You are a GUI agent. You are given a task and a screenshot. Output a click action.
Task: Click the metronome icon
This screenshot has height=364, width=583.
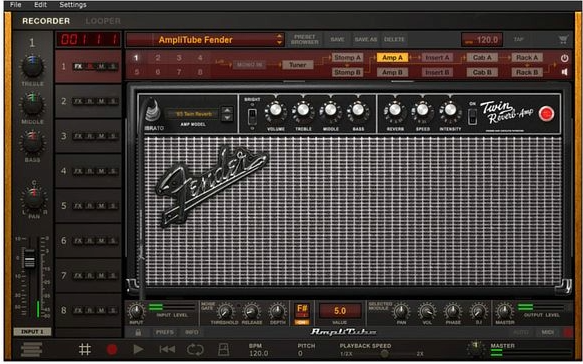pyautogui.click(x=223, y=349)
